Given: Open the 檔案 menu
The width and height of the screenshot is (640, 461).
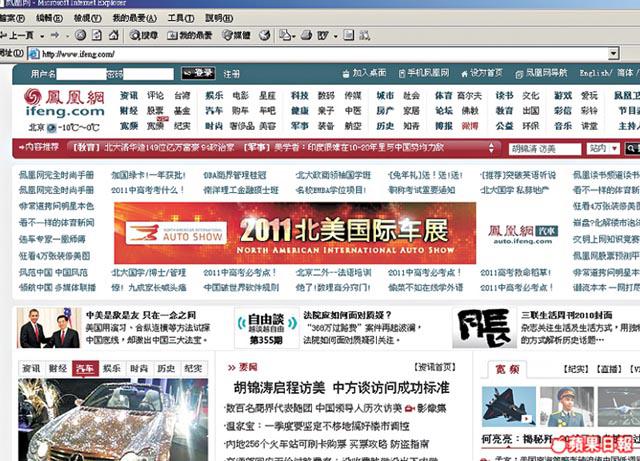Looking at the screenshot, I should click(x=12, y=18).
